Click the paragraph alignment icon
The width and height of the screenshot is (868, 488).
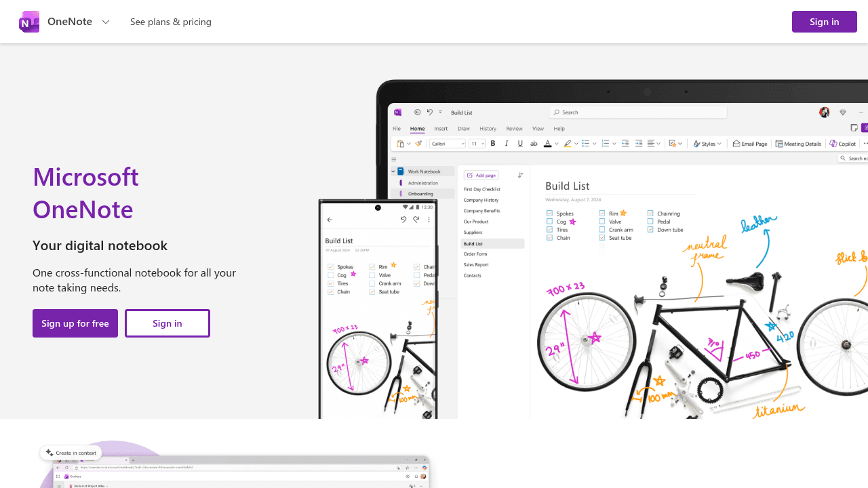[x=651, y=144]
